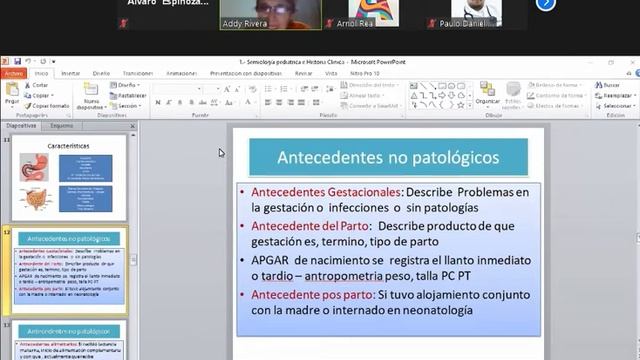The height and width of the screenshot is (360, 640).
Task: Select the oval shape in gallery
Action: (451, 86)
